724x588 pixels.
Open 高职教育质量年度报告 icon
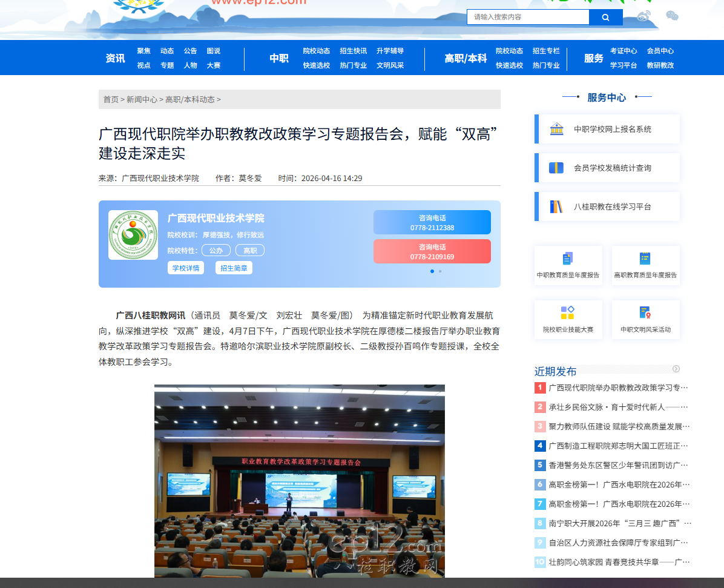(645, 259)
